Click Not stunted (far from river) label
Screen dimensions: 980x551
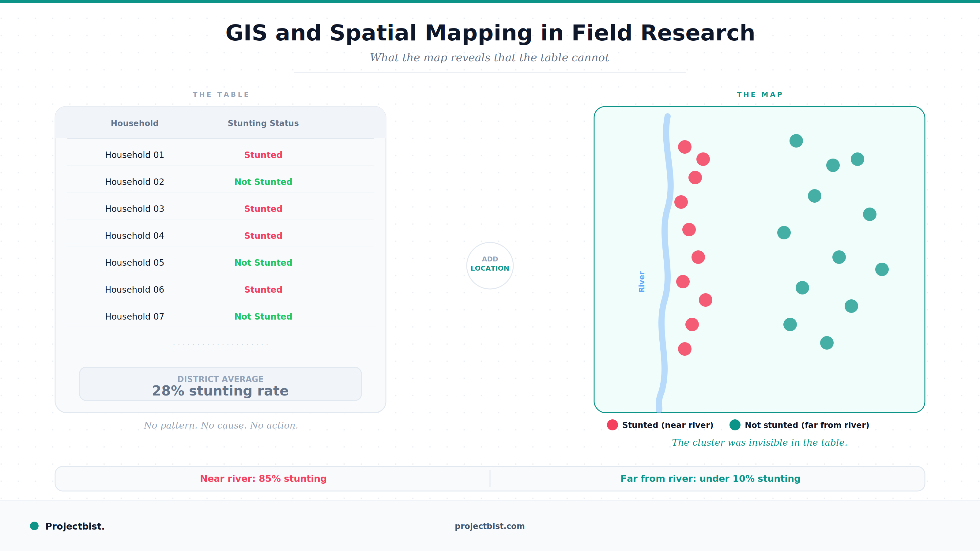click(807, 425)
